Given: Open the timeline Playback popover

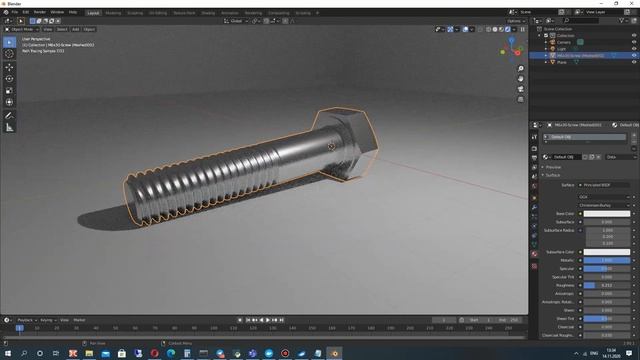Looking at the screenshot, I should click(27, 320).
